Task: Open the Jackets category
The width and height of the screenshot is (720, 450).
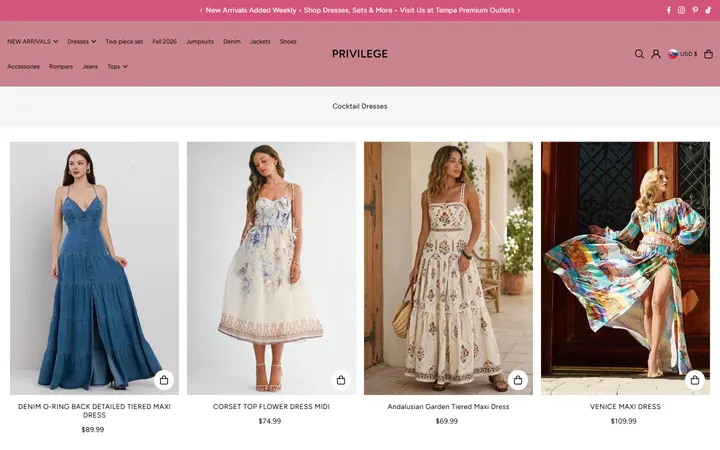Action: click(260, 41)
